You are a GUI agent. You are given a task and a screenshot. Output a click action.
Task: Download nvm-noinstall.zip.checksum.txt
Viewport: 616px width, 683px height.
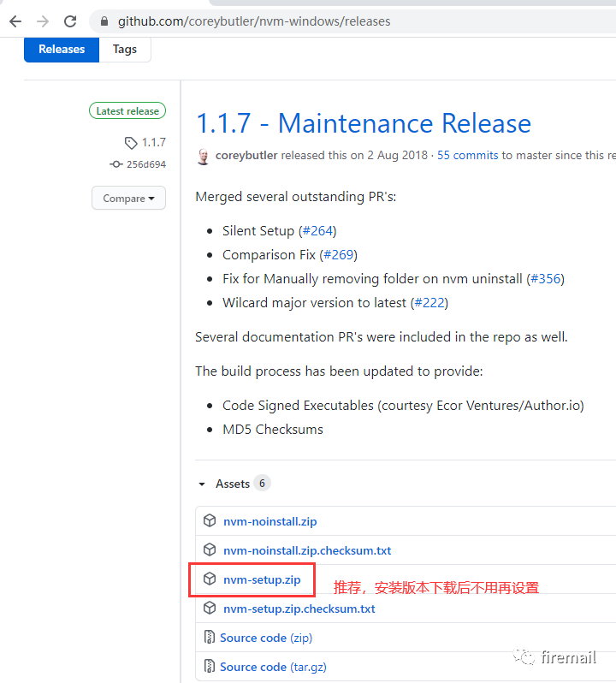click(307, 550)
